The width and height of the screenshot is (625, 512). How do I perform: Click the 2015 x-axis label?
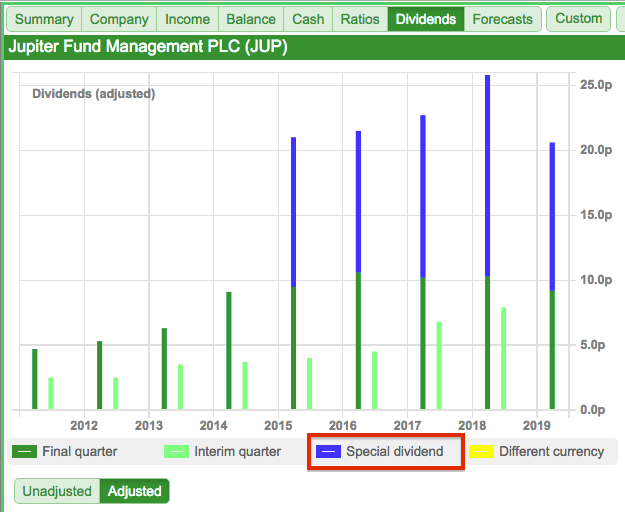278,426
